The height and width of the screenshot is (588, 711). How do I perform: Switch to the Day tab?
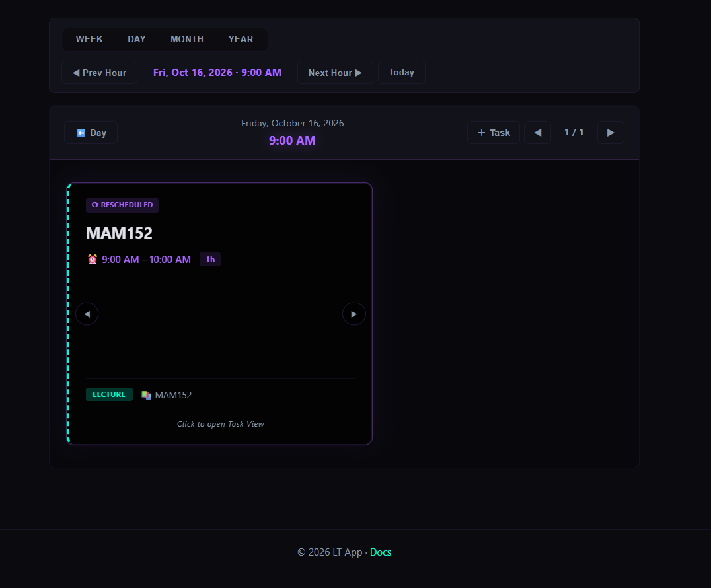[137, 40]
